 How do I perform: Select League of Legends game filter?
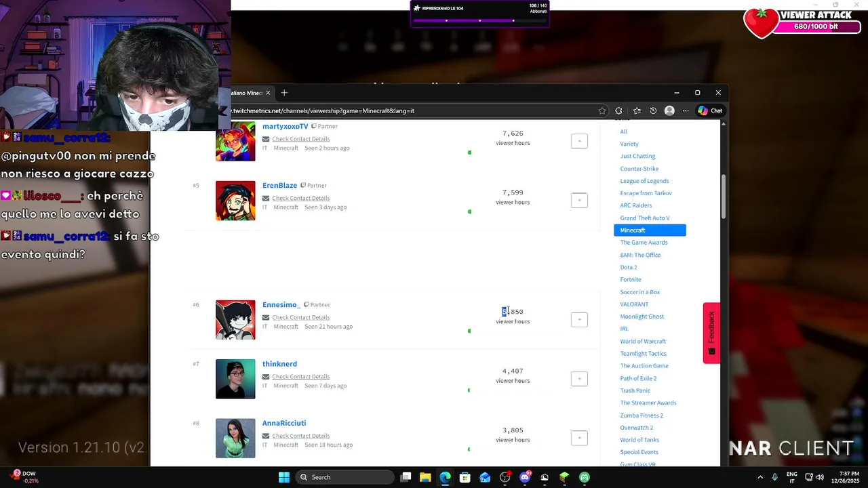coord(644,181)
